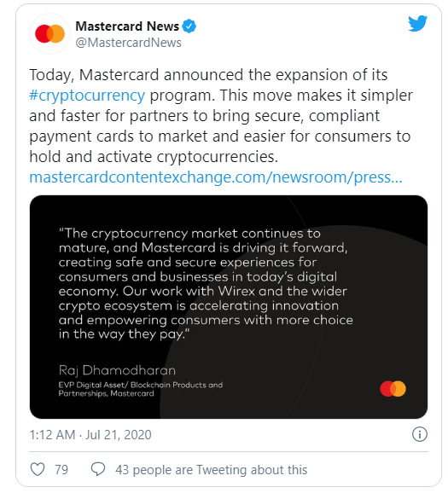Viewport: 448px width, 493px height.
Task: Click the Mastercard News profile avatar
Action: point(49,33)
